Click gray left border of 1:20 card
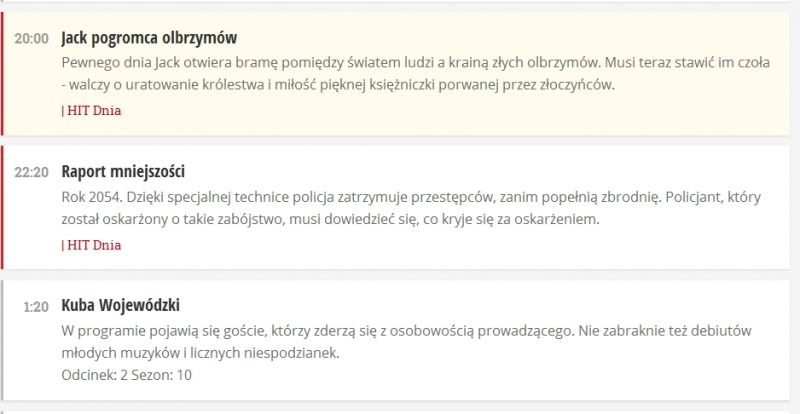 pos(2,340)
